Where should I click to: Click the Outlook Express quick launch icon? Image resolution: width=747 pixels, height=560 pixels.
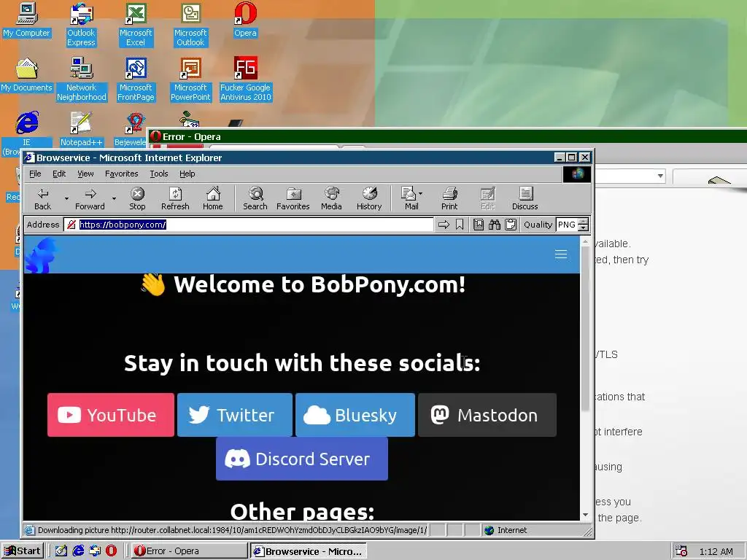coord(95,551)
